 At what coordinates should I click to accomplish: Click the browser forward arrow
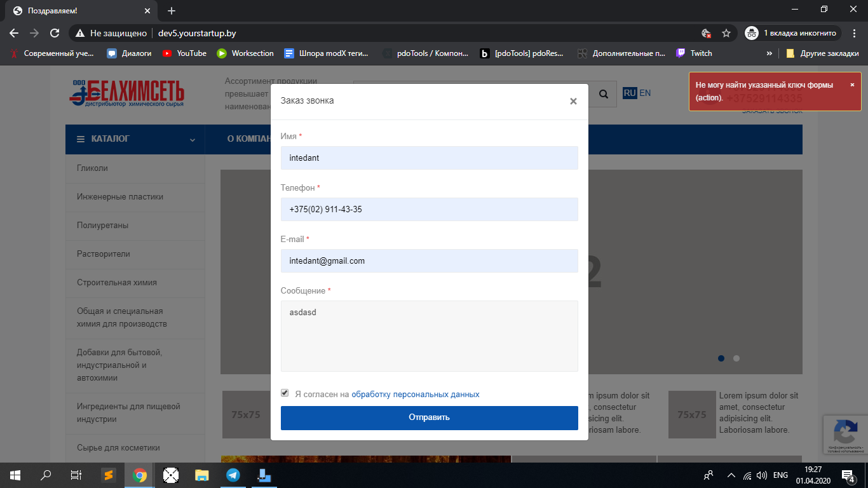click(x=34, y=33)
